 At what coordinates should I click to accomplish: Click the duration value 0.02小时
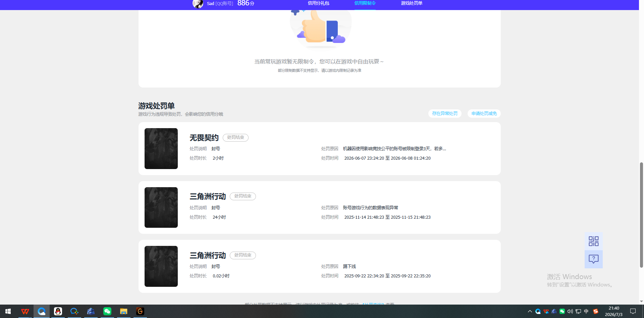point(221,276)
